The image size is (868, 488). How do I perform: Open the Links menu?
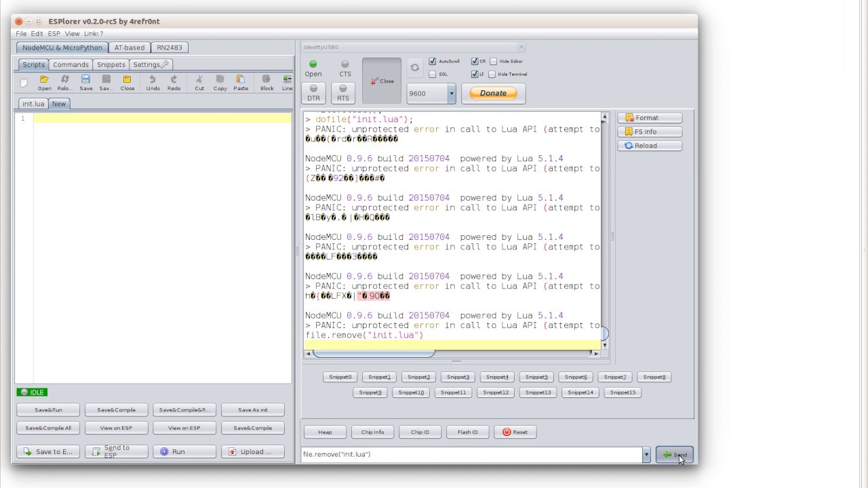[94, 33]
